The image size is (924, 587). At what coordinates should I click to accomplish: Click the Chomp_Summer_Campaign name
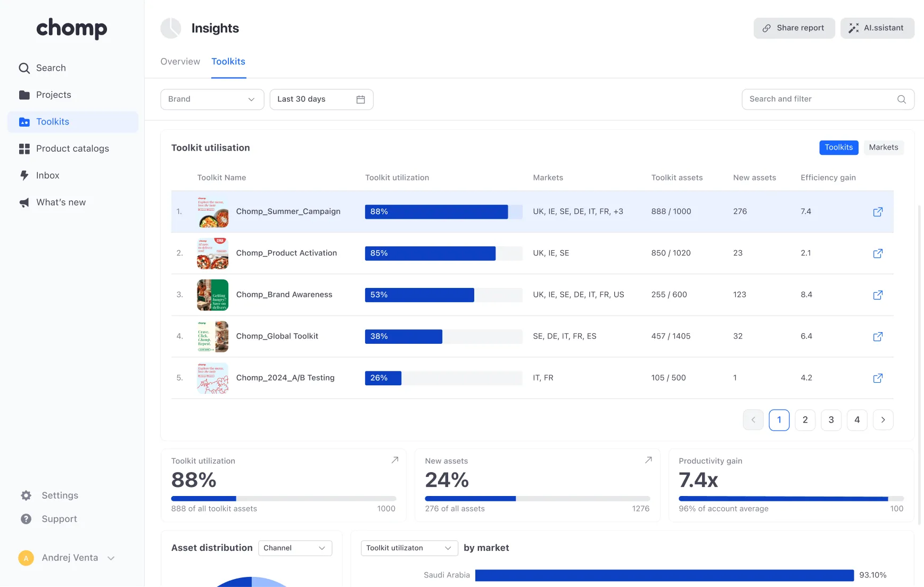[288, 212]
